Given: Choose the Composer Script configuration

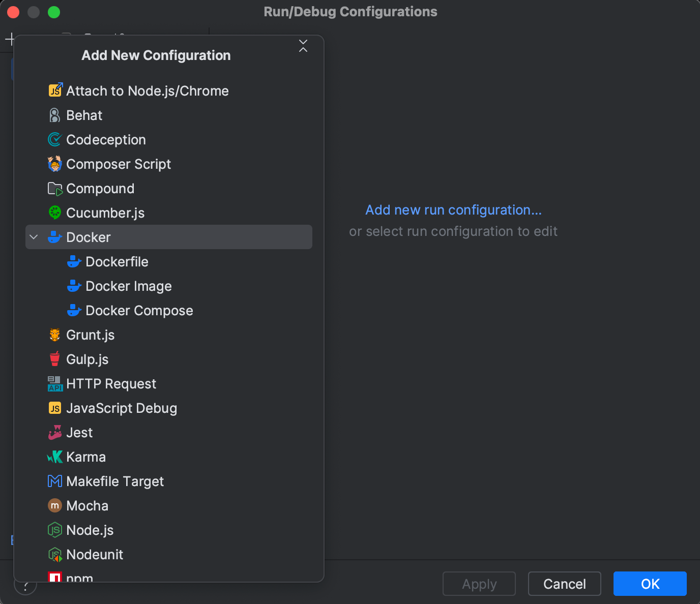Looking at the screenshot, I should (x=118, y=164).
